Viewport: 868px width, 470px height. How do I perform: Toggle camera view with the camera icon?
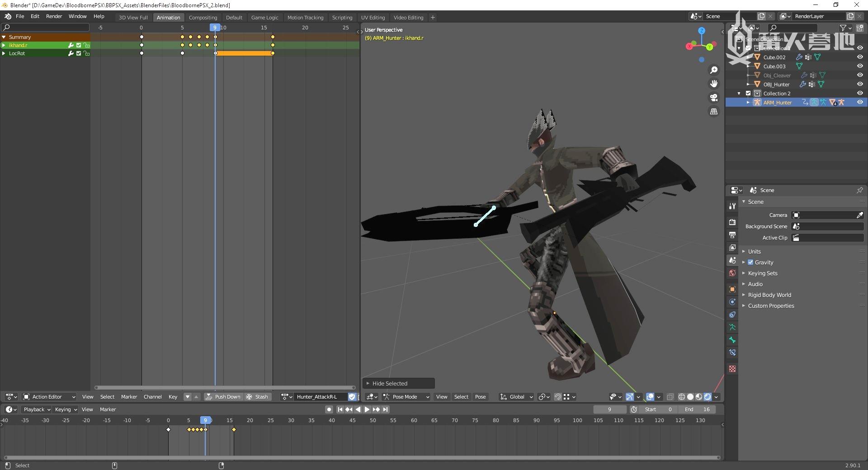coord(714,98)
